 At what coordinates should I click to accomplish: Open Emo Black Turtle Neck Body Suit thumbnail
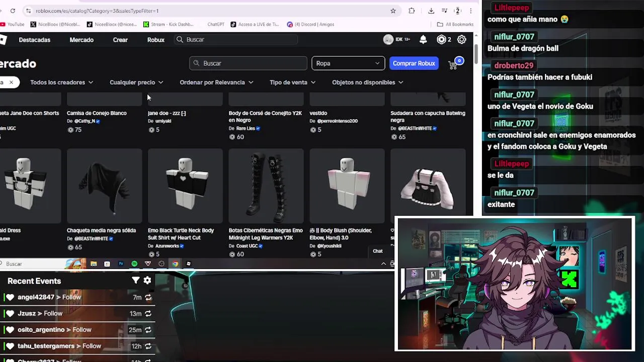point(185,186)
